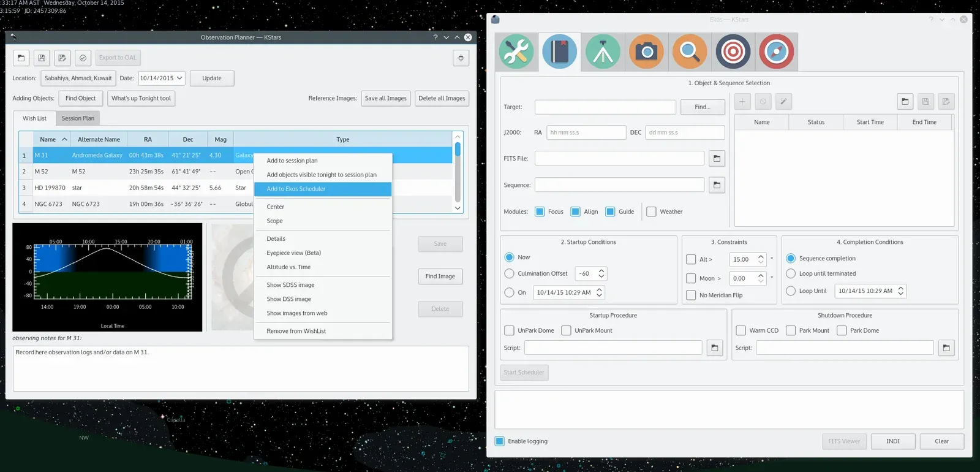Viewport: 980px width, 472px height.
Task: Click the save as icon in Observation Planner toolbar
Action: [x=62, y=58]
